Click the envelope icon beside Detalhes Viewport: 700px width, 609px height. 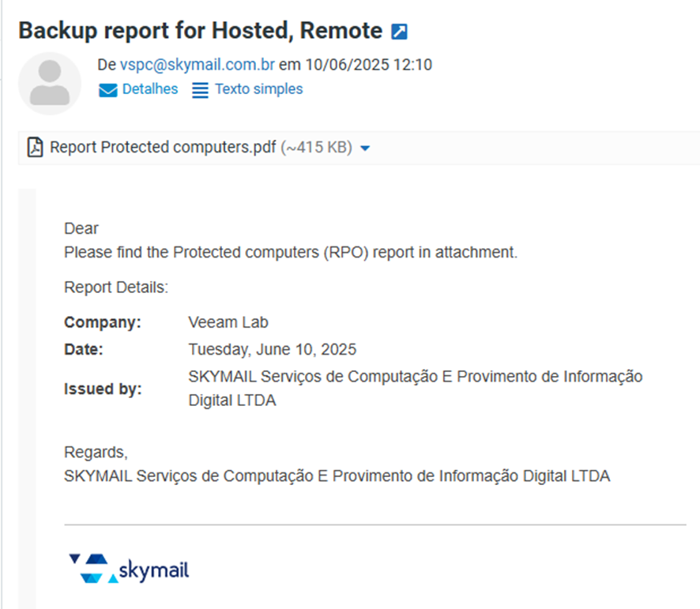coord(107,90)
